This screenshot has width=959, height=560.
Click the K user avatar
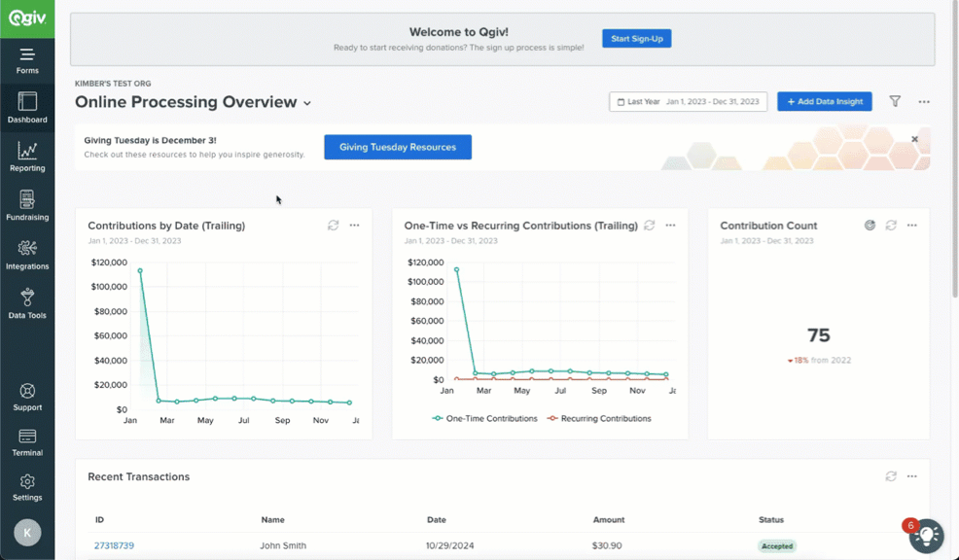[x=27, y=533]
